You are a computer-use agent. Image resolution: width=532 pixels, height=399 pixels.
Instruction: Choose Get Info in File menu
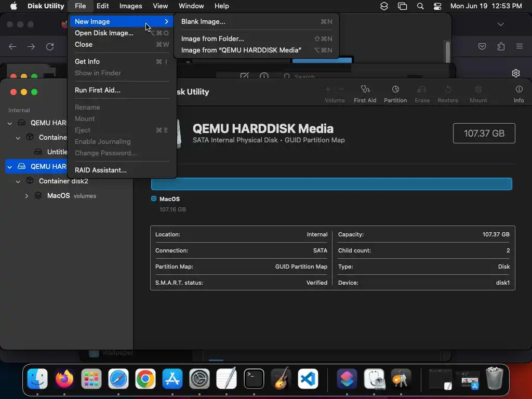coord(122,61)
